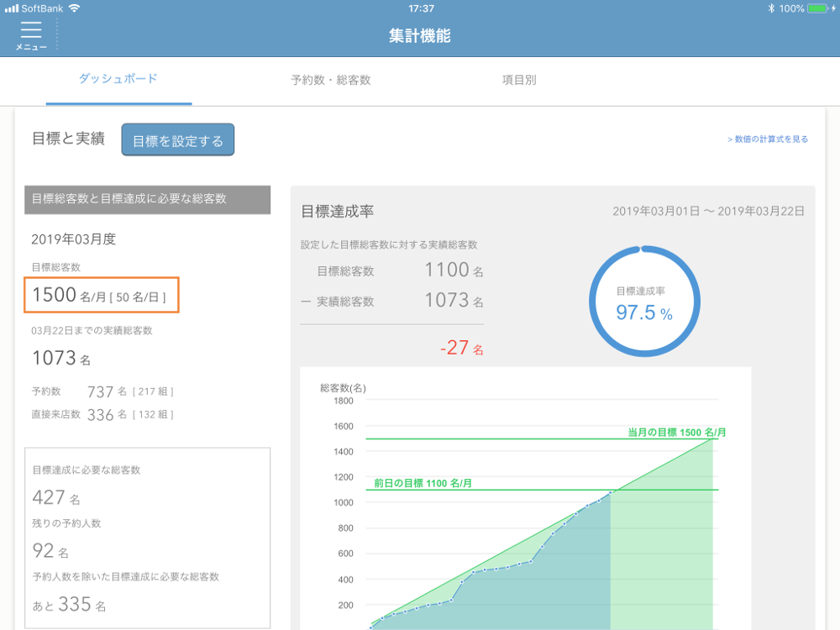Screen dimensions: 840x630
Task: Tap the battery icon at top right
Action: (x=817, y=8)
